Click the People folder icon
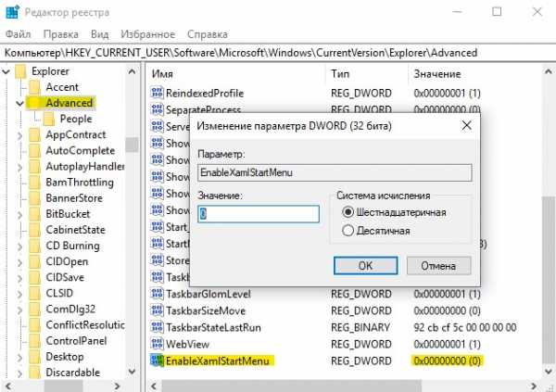 (49, 119)
